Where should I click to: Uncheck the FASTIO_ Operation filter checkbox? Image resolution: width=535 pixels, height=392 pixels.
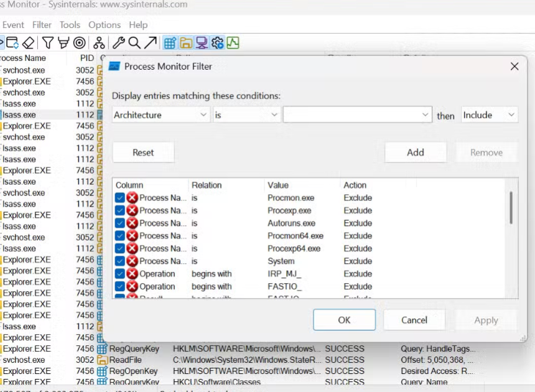[120, 286]
